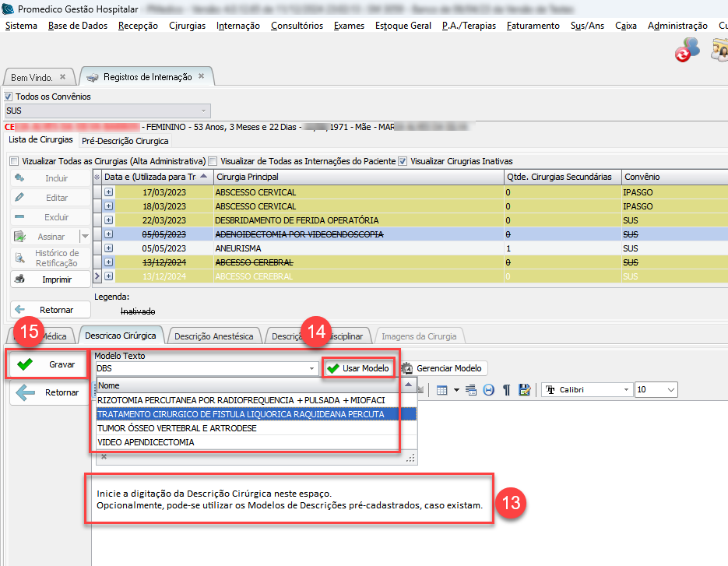Screen dimensions: 728x566
Task: Open the Calibri font dropdown
Action: [x=626, y=390]
